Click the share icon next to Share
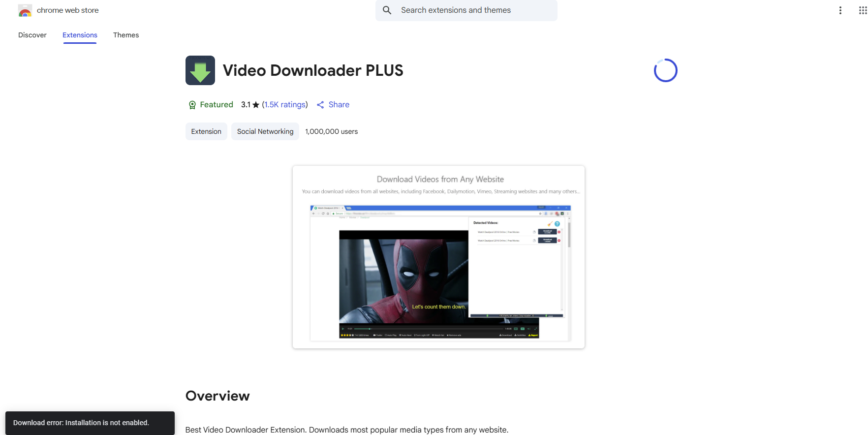 coord(320,105)
